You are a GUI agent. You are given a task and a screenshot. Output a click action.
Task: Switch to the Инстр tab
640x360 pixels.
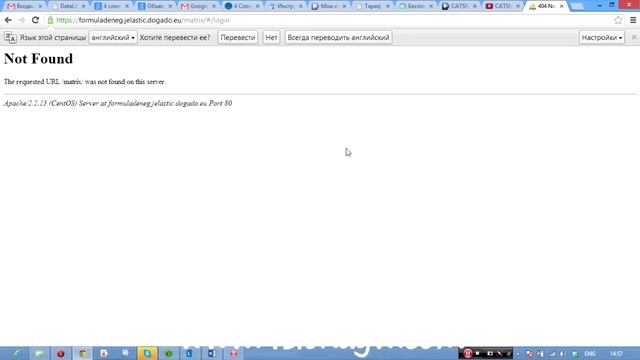(x=284, y=6)
